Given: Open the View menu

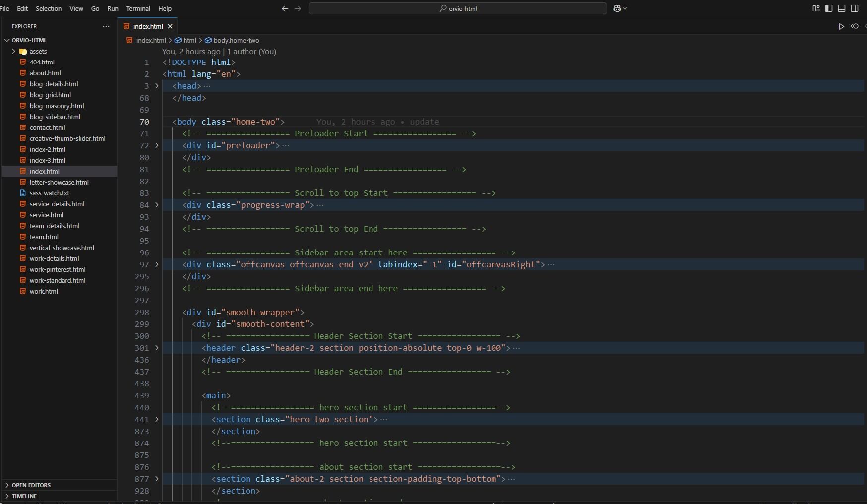Looking at the screenshot, I should point(76,8).
